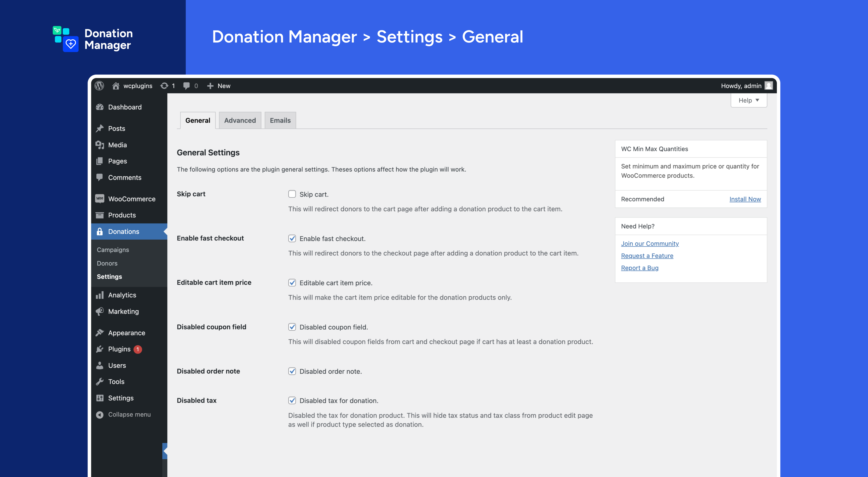This screenshot has height=477, width=868.
Task: Click the wcplugins site name
Action: 138,86
